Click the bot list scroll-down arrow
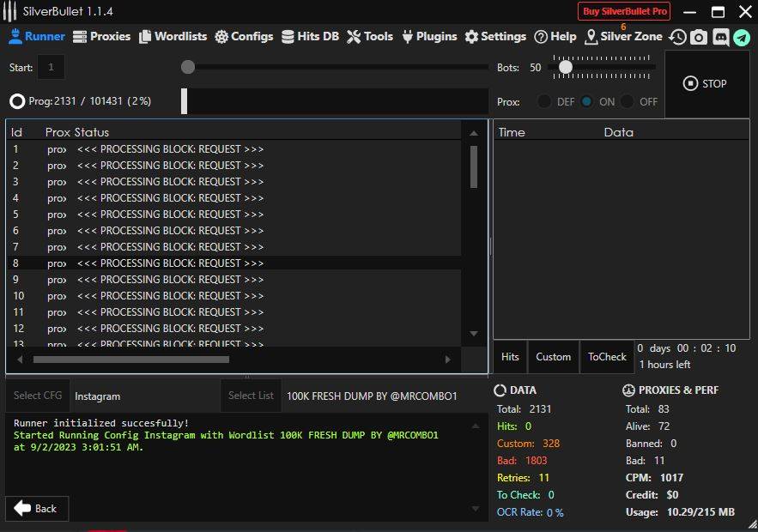 (474, 334)
